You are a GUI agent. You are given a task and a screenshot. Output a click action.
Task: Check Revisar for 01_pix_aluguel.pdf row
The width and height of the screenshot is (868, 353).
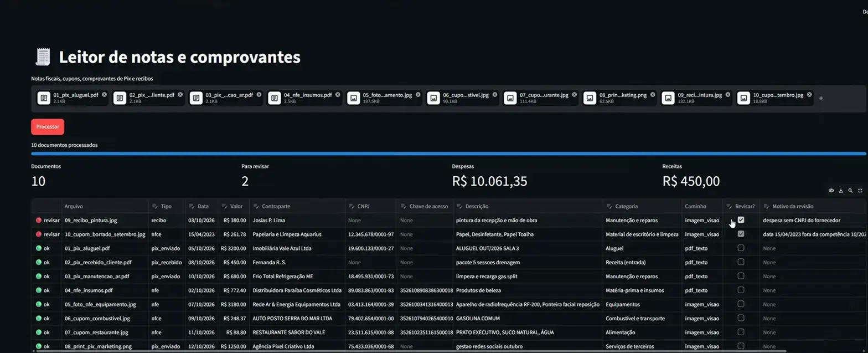(x=741, y=248)
